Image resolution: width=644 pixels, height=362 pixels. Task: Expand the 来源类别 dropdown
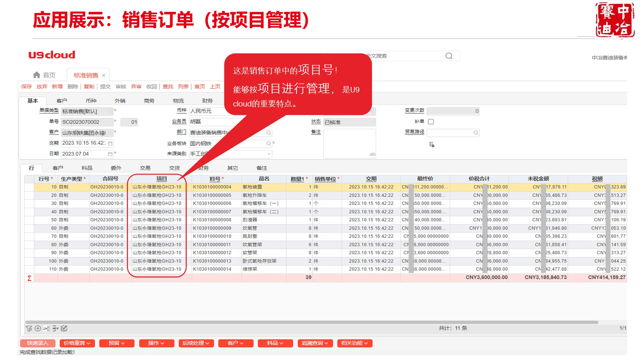[x=269, y=154]
